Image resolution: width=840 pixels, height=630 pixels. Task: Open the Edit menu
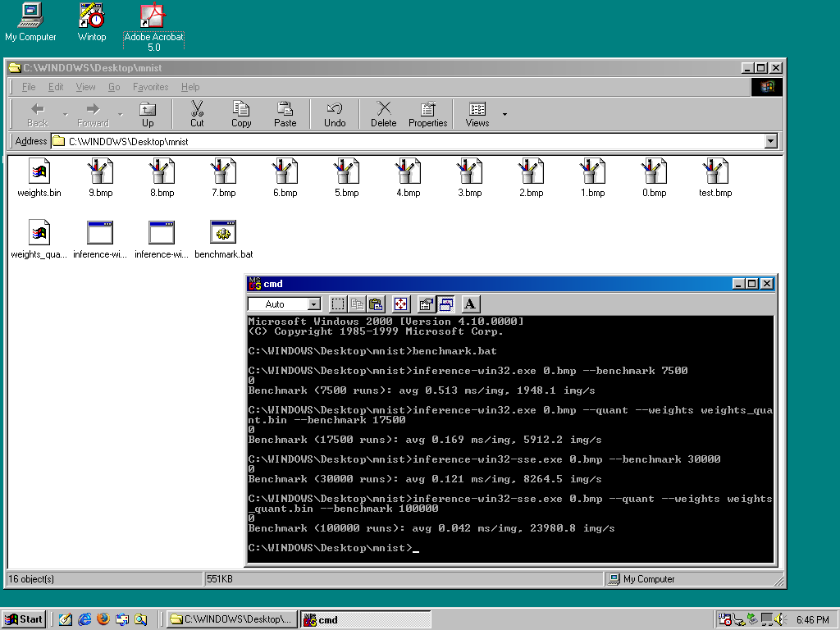56,87
